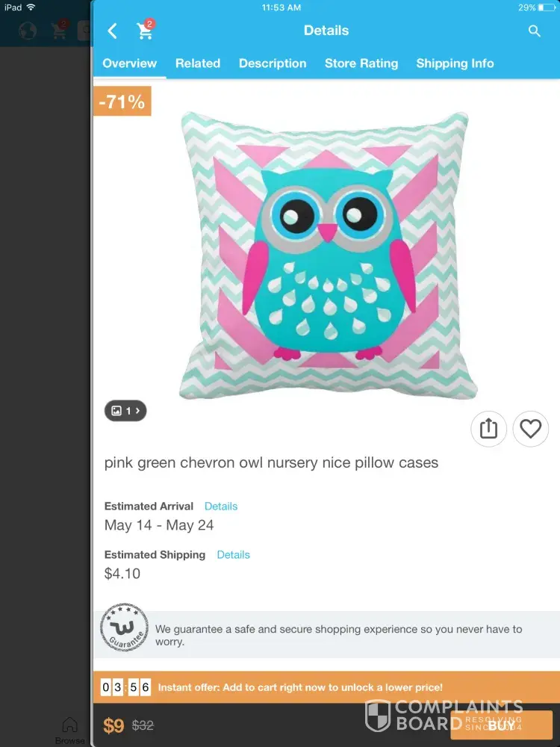560x747 pixels.
Task: Tap the Wish Guarantee badge icon
Action: pyautogui.click(x=124, y=627)
